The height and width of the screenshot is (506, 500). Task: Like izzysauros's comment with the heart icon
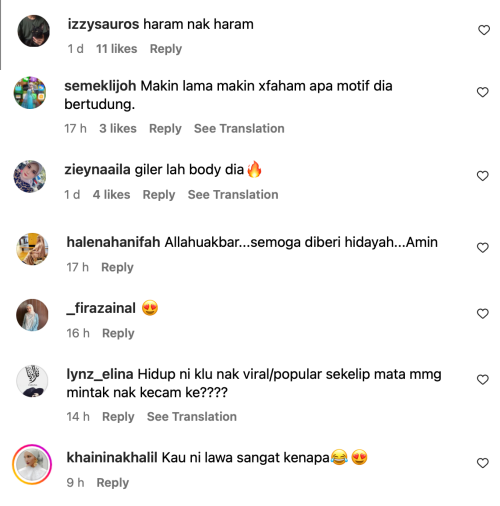[x=484, y=30]
